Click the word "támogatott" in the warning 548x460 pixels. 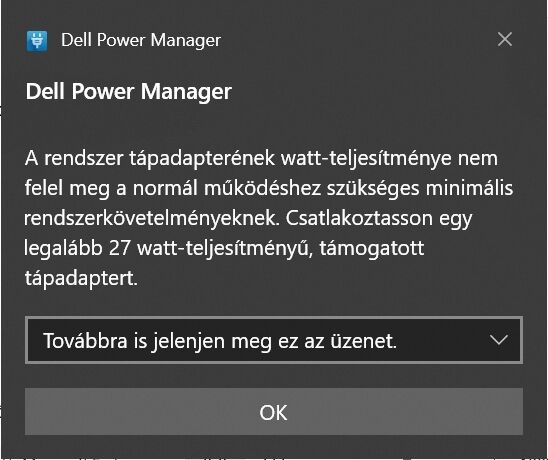tap(372, 249)
